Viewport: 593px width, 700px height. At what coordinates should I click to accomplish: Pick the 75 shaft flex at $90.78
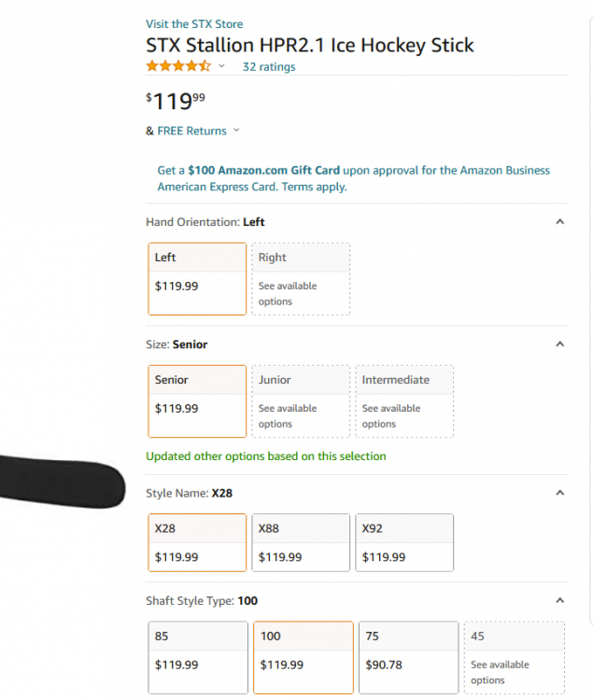[408, 657]
